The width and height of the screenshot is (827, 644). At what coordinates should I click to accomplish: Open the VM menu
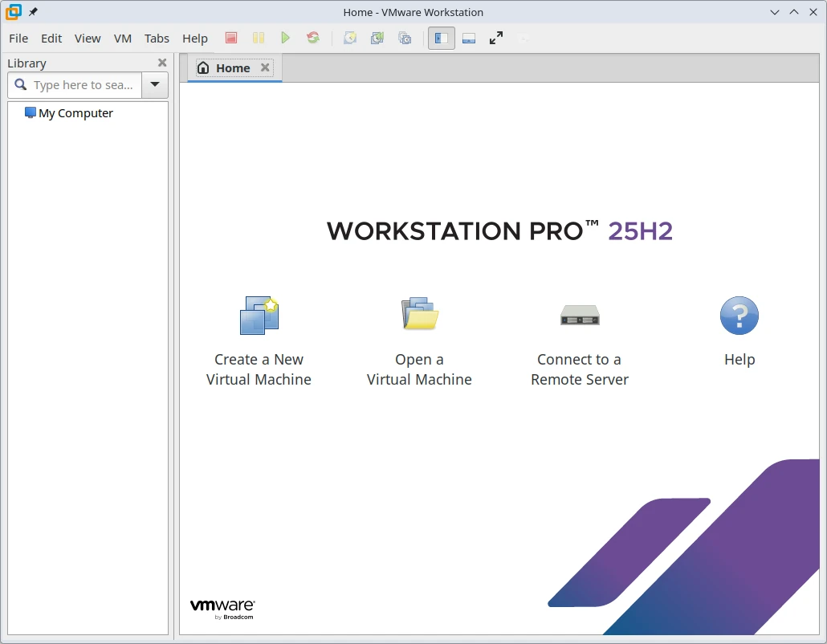pyautogui.click(x=122, y=38)
